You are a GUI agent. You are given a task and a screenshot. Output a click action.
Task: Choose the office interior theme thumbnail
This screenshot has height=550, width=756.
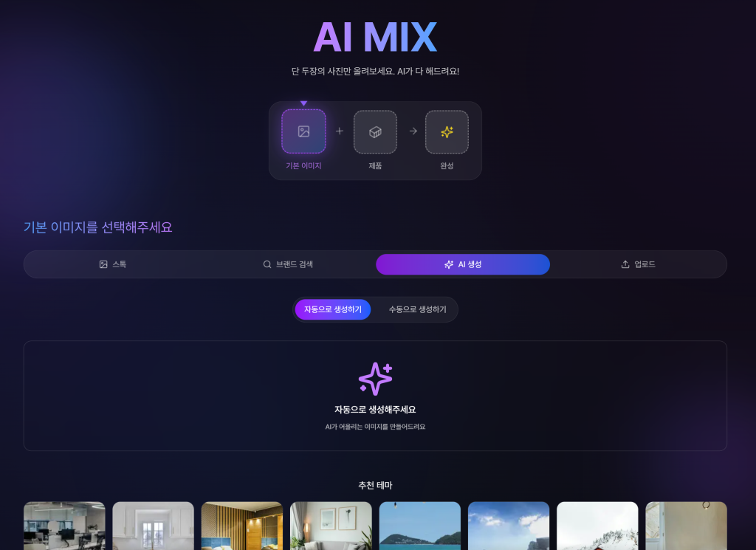[x=64, y=526]
